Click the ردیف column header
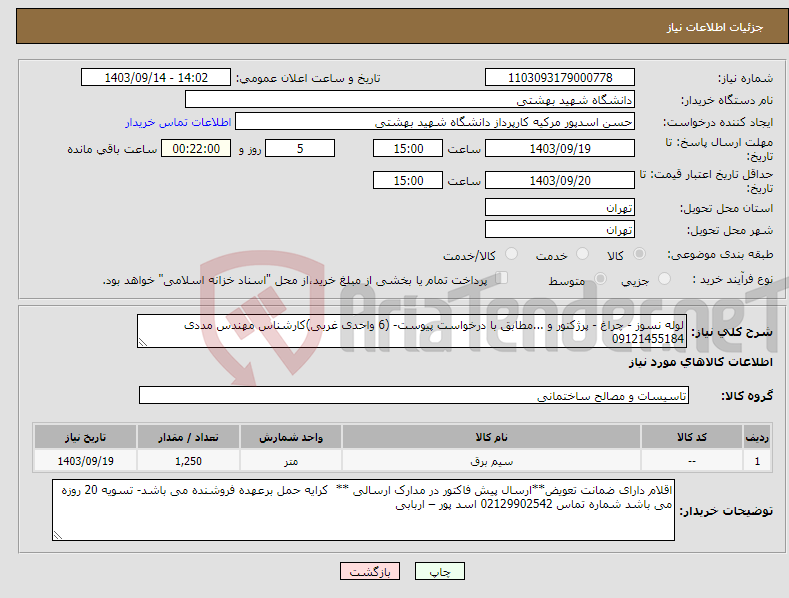 [x=757, y=437]
